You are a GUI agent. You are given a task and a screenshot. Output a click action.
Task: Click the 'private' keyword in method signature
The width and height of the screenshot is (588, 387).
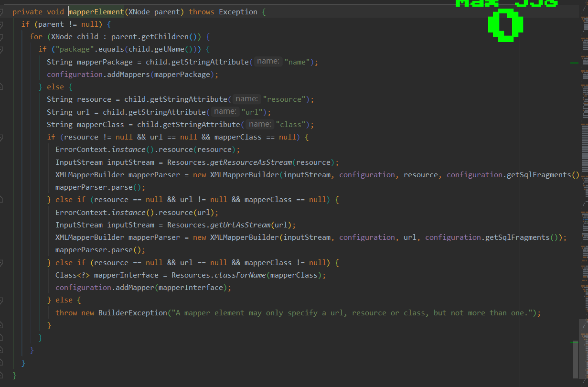28,12
